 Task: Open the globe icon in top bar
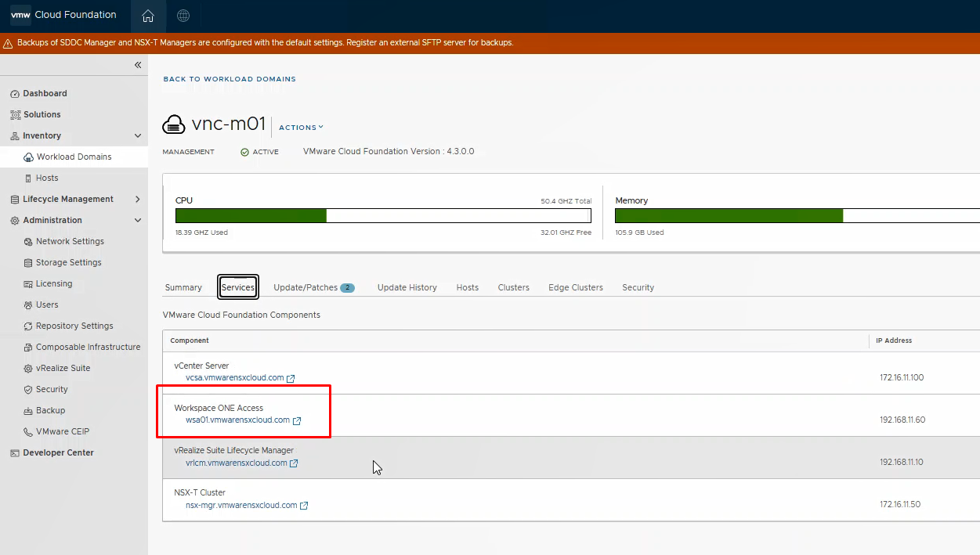click(183, 16)
